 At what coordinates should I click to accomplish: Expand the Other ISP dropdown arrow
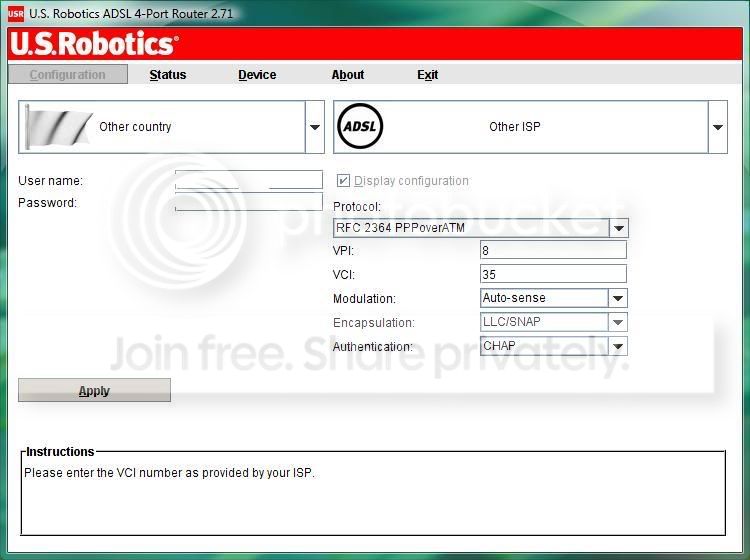(x=717, y=127)
